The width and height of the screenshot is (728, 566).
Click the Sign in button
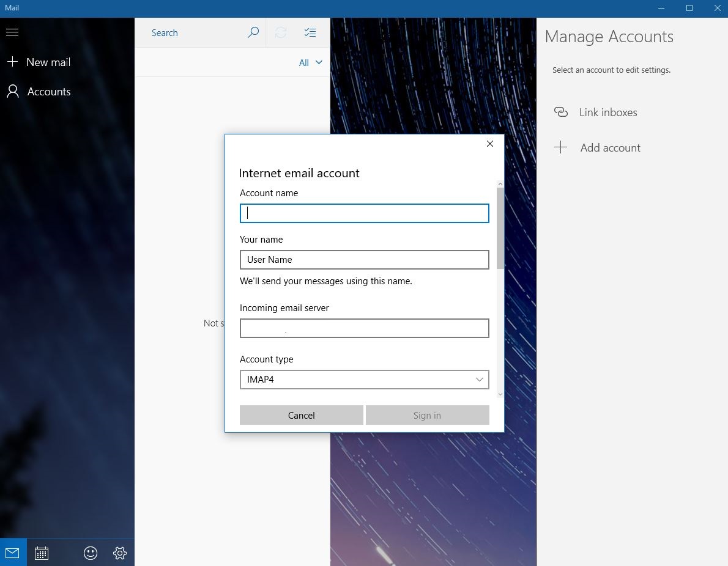tap(427, 415)
